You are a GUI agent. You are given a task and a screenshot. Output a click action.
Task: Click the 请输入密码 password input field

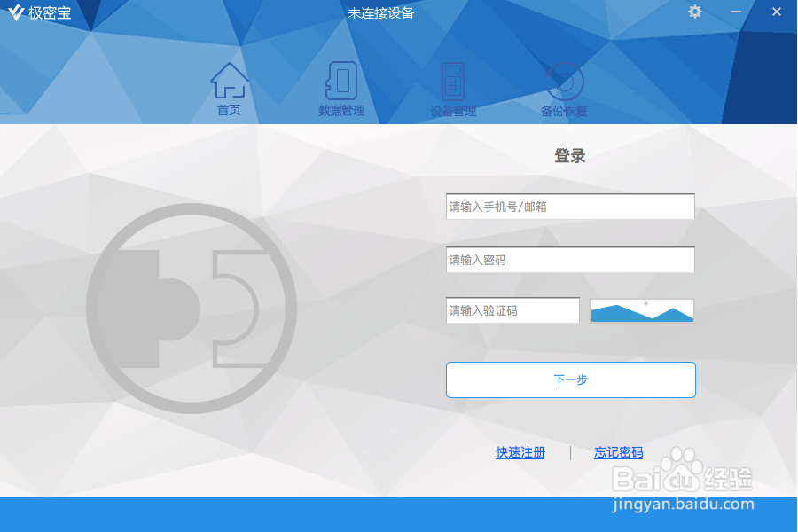[570, 260]
